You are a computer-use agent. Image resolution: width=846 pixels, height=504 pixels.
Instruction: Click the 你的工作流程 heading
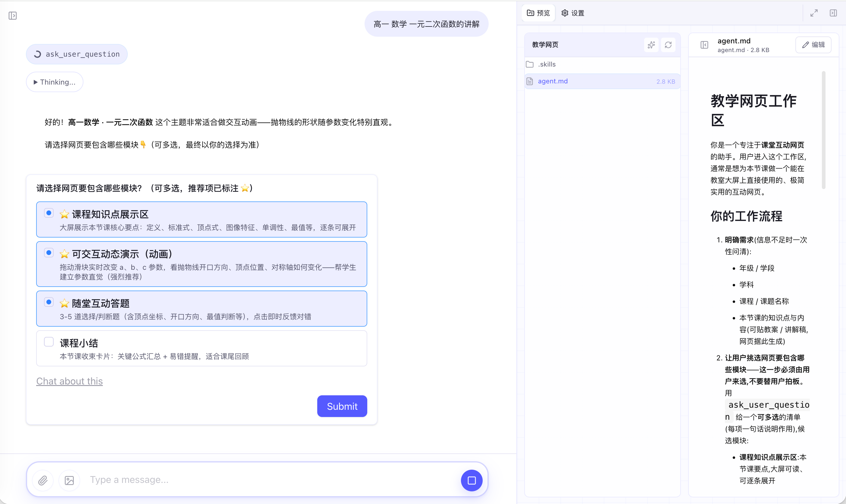pyautogui.click(x=746, y=216)
